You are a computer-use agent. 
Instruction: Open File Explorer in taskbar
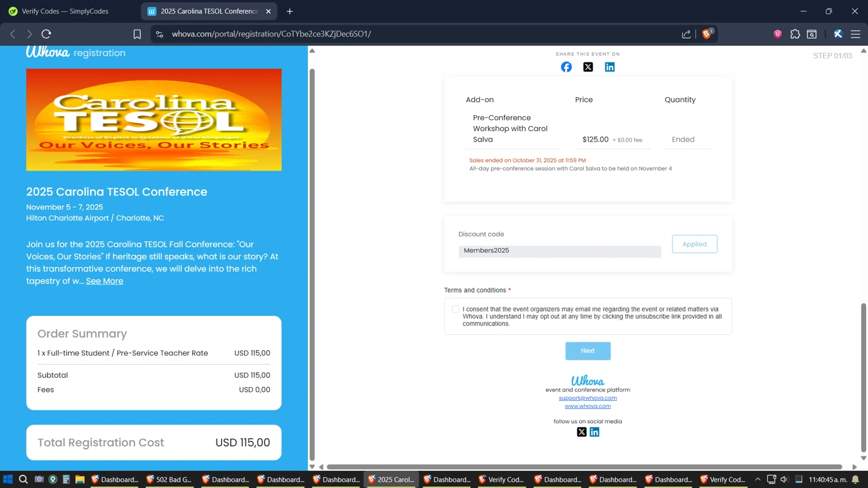(x=80, y=479)
